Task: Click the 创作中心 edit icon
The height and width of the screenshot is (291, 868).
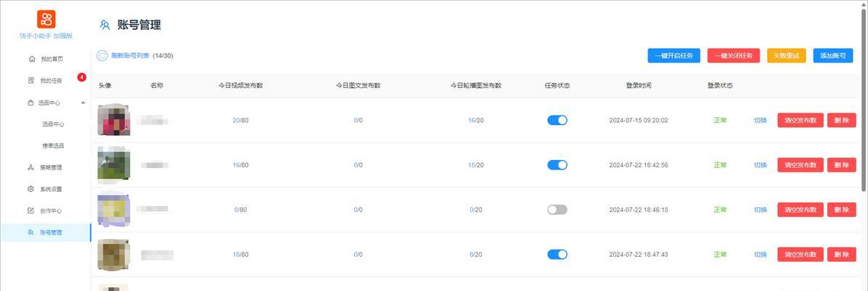Action: pos(31,211)
